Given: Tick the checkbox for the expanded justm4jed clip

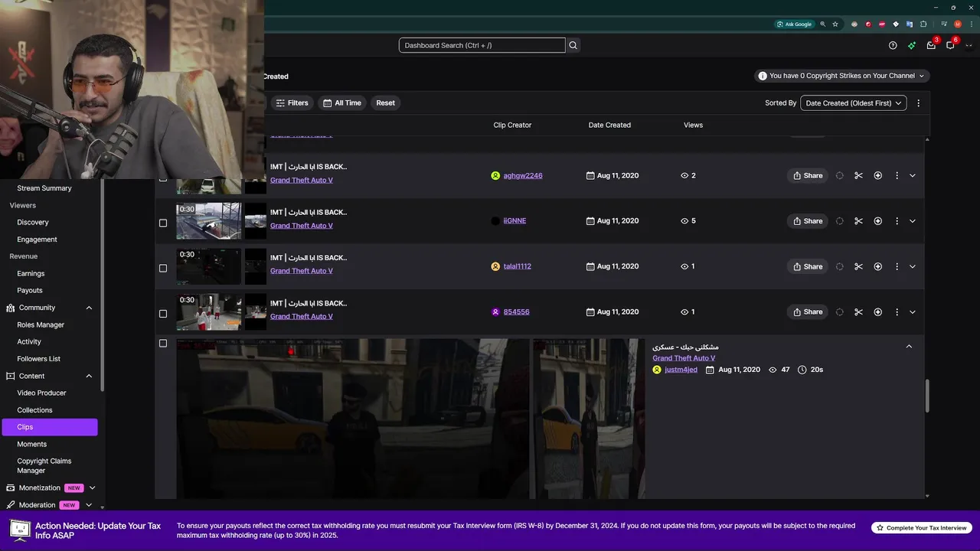Looking at the screenshot, I should 162,343.
